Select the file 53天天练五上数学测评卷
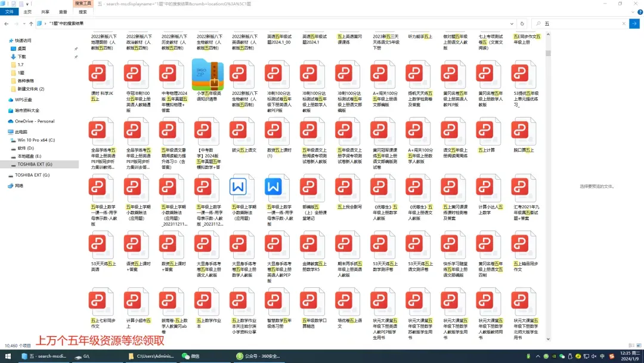This screenshot has height=363, width=644. tap(385, 251)
